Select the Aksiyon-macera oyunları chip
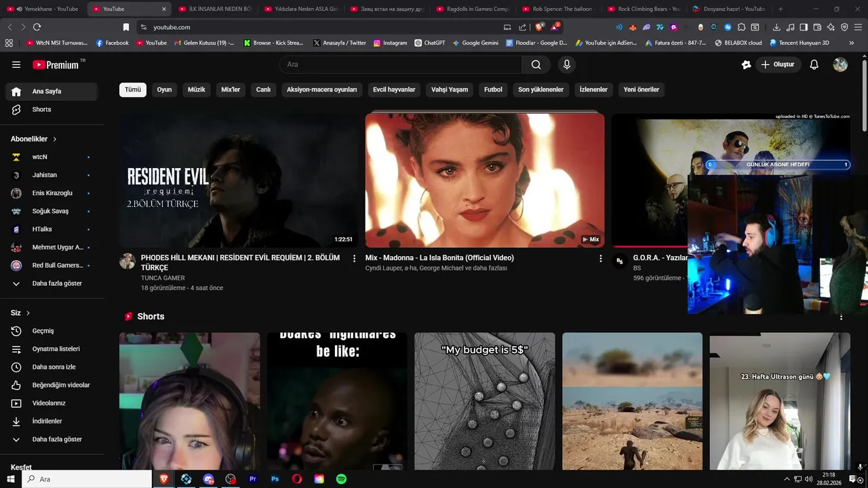Viewport: 868px width, 488px height. pos(322,89)
